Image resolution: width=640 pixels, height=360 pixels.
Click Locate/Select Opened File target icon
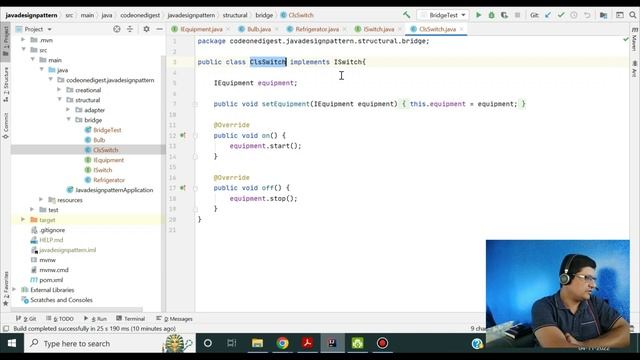tap(117, 29)
